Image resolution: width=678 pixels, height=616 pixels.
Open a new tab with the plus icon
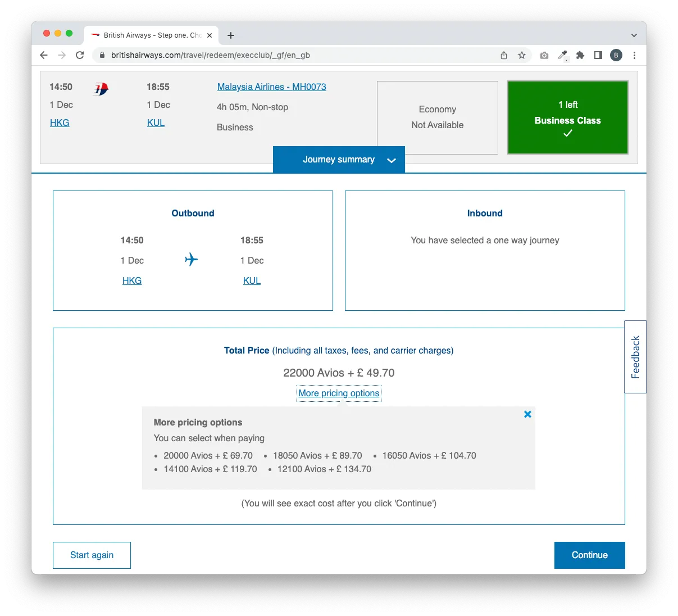click(x=231, y=35)
